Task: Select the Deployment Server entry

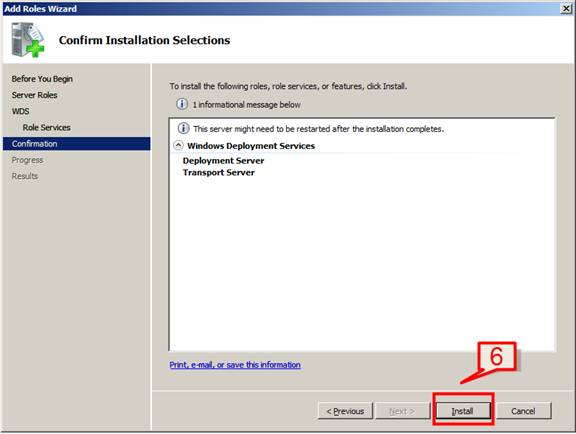Action: pos(223,161)
